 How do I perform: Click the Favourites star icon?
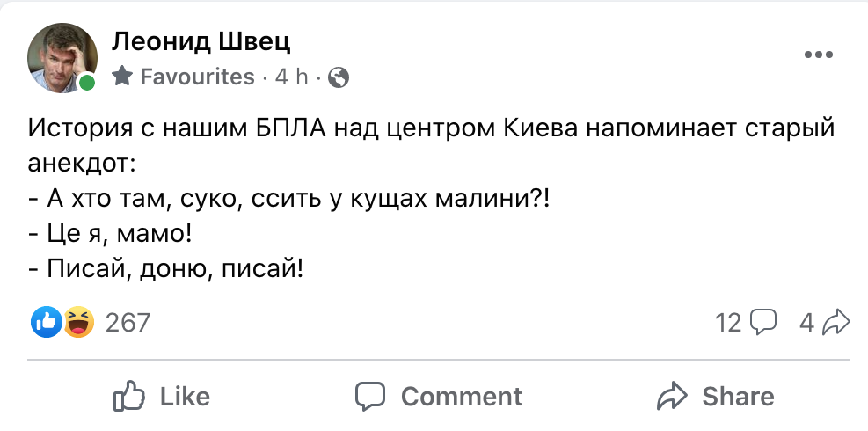coord(123,77)
